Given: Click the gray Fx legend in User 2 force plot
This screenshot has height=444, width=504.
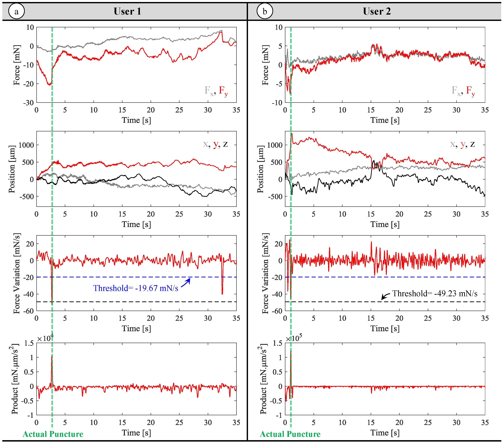Looking at the screenshot, I should click(456, 91).
